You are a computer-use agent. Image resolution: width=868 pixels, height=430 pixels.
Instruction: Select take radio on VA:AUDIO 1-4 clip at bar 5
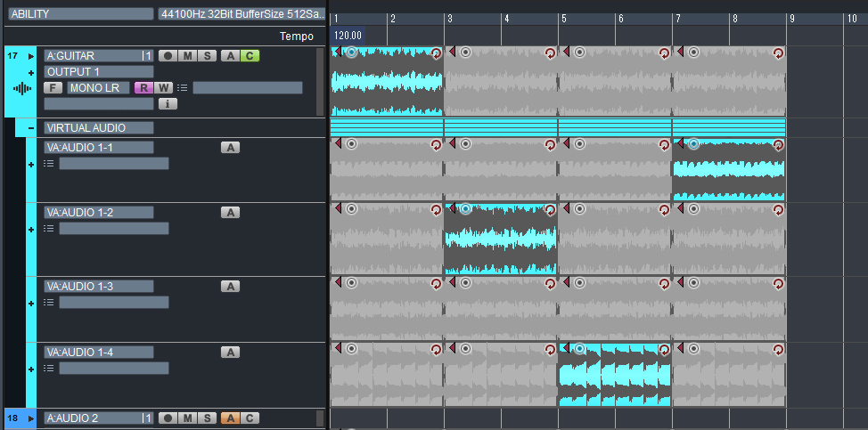(579, 348)
